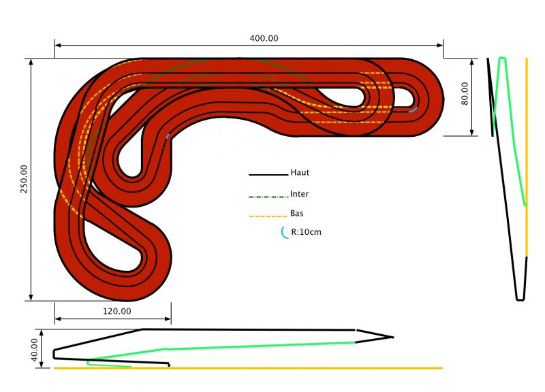The height and width of the screenshot is (392, 545).
Task: Select the green line in bottom elevation profile
Action: [x=259, y=346]
